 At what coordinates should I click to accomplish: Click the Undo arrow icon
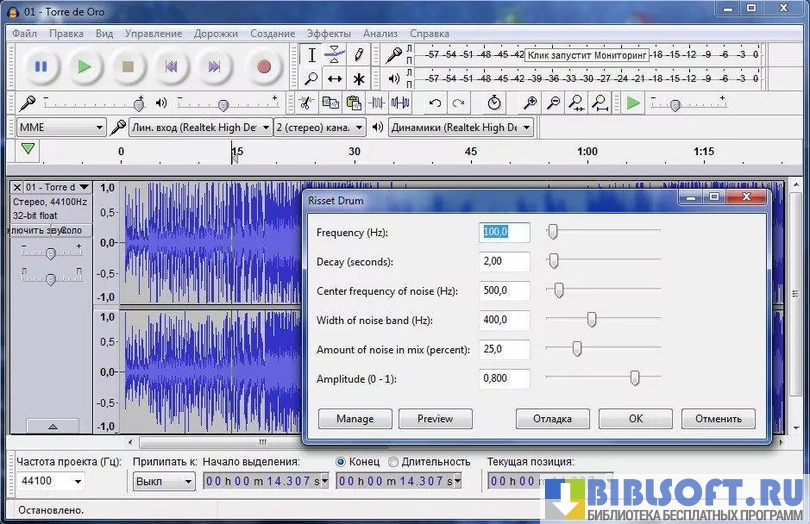(x=435, y=103)
